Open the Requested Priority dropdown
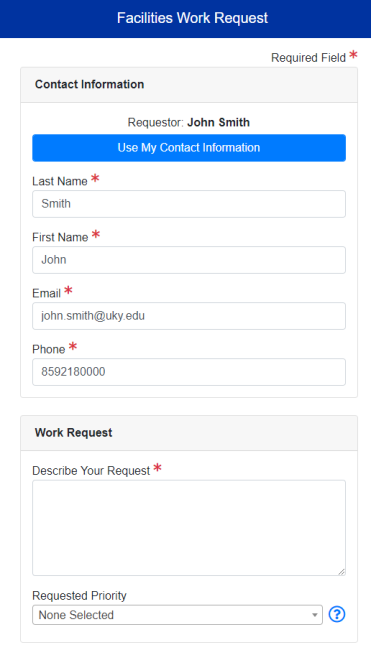This screenshot has height=650, width=371. pos(177,615)
